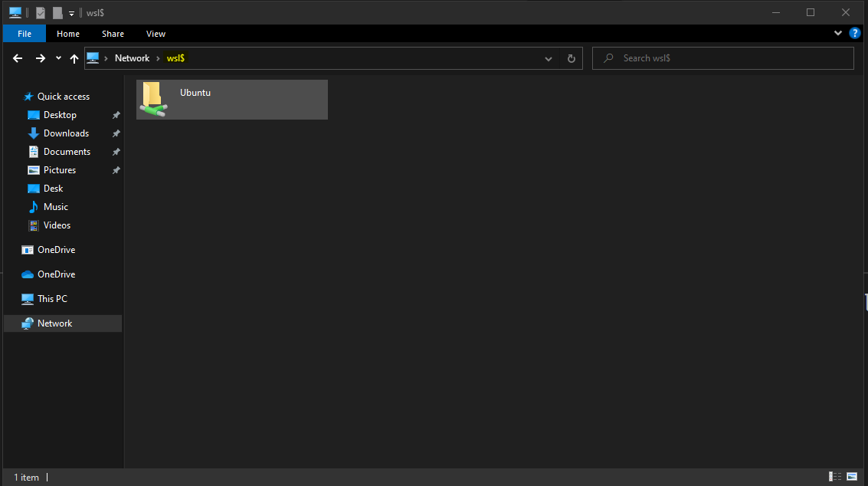Switch to the Share ribbon tab
This screenshot has width=868, height=486.
point(113,34)
